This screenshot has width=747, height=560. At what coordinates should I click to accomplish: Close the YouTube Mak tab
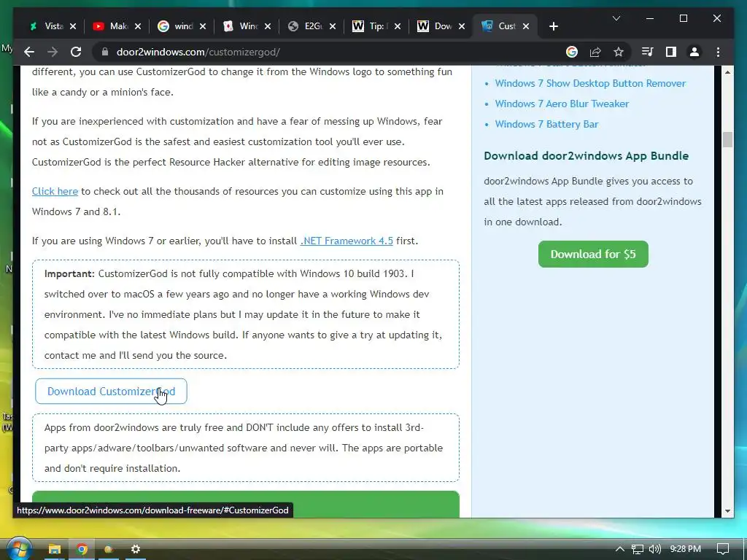click(x=138, y=26)
